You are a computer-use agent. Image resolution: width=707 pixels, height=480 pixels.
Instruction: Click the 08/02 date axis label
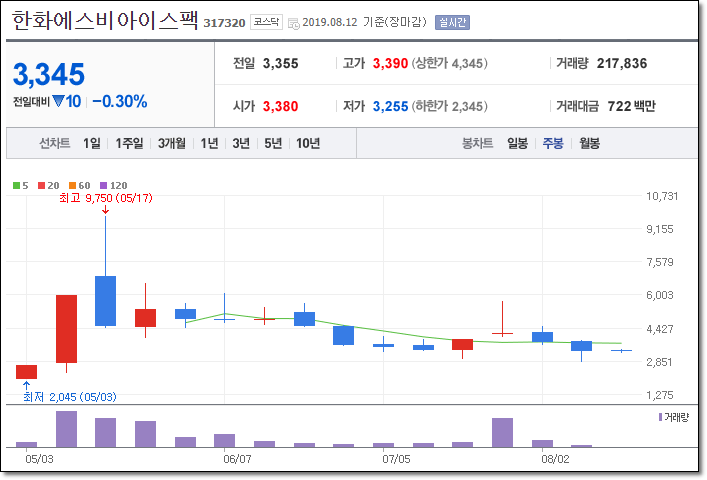point(555,459)
